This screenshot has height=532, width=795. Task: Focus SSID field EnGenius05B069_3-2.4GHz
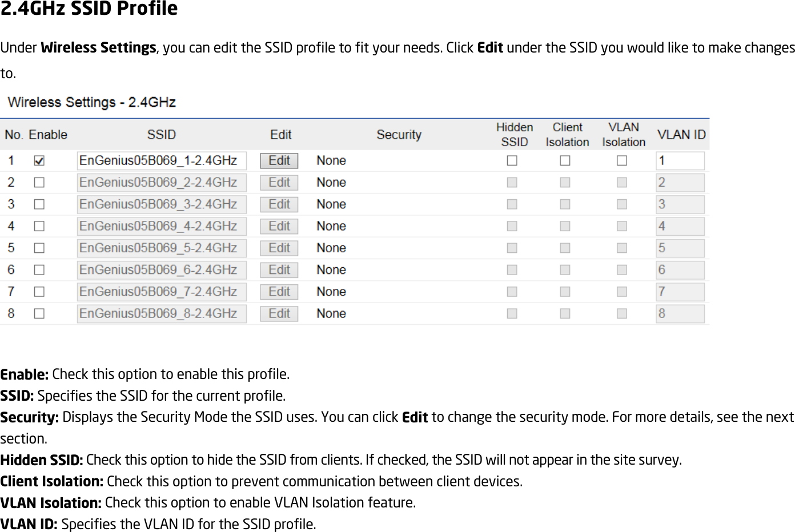pyautogui.click(x=162, y=204)
